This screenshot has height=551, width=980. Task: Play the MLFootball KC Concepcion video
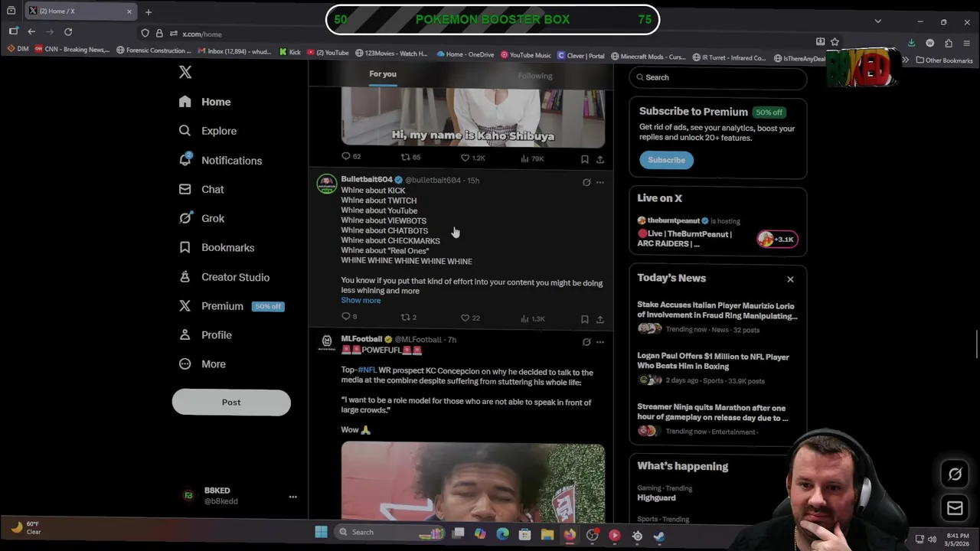click(x=473, y=482)
